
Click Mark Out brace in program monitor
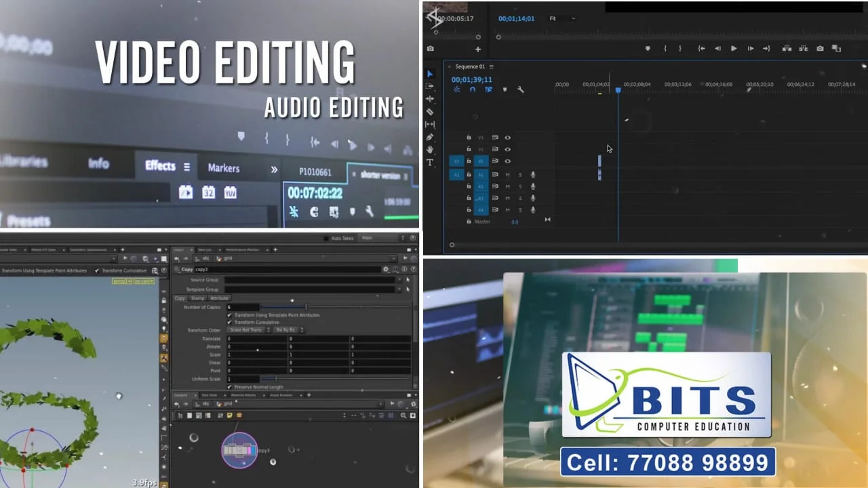(681, 48)
